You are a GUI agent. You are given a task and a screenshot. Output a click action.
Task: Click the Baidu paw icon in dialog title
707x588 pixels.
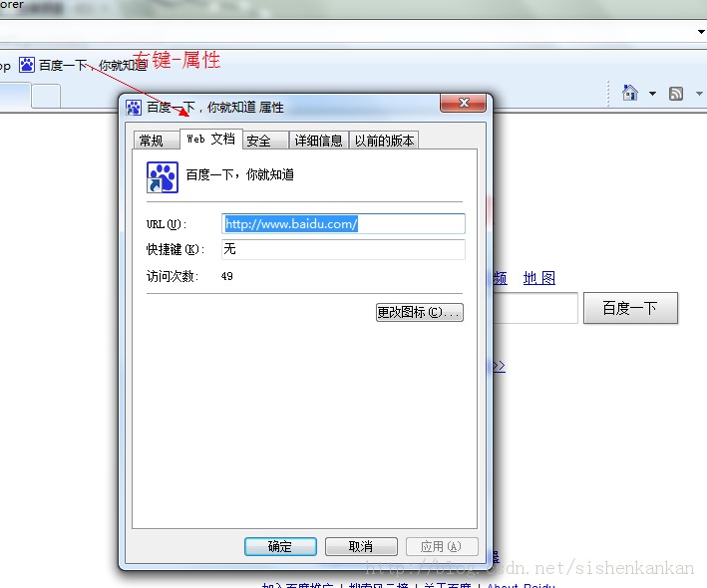134,108
